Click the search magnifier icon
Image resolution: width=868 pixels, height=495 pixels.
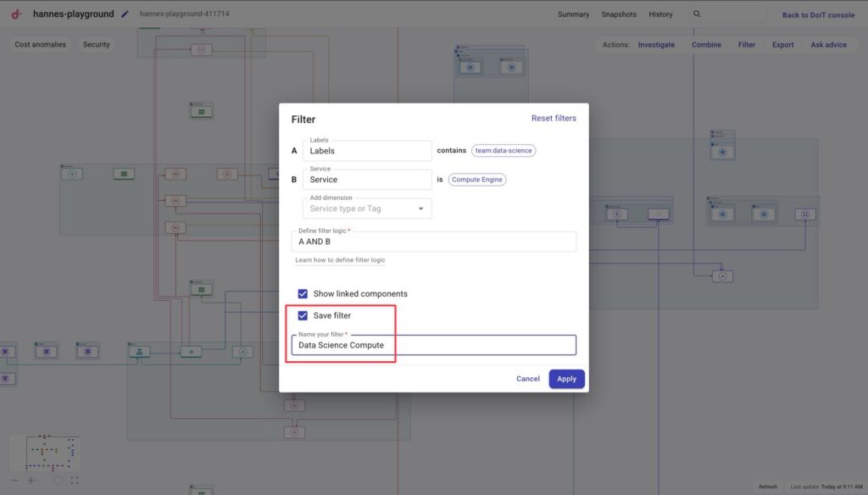(697, 14)
